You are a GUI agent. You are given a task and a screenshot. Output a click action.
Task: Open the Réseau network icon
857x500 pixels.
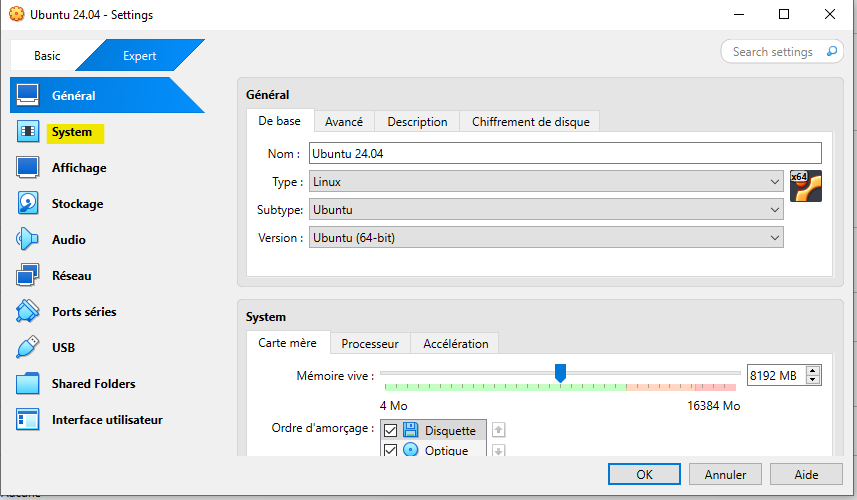coord(28,276)
